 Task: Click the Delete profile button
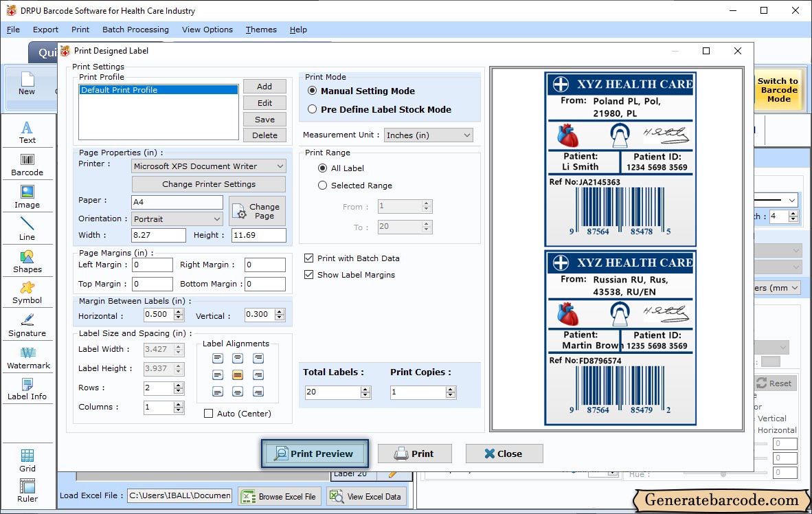point(264,135)
